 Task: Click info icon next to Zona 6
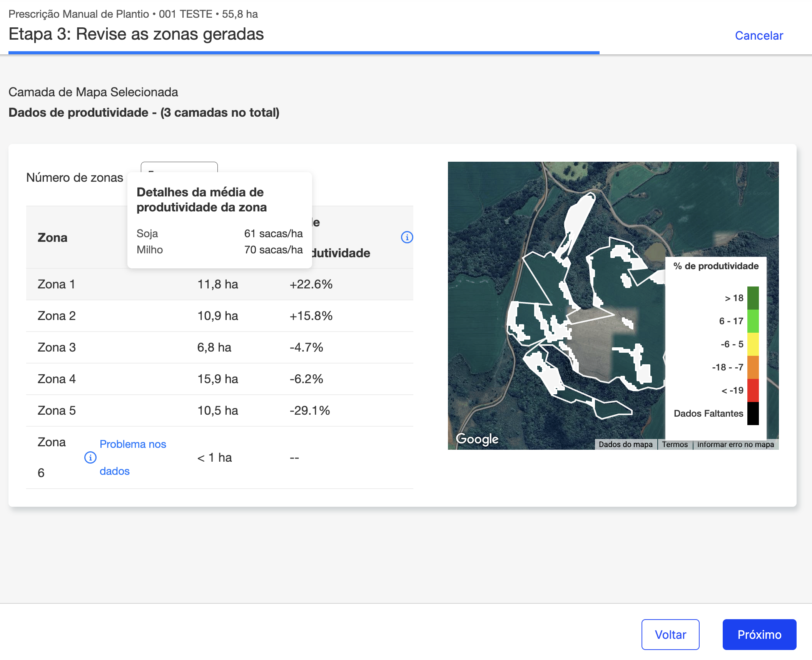(90, 457)
